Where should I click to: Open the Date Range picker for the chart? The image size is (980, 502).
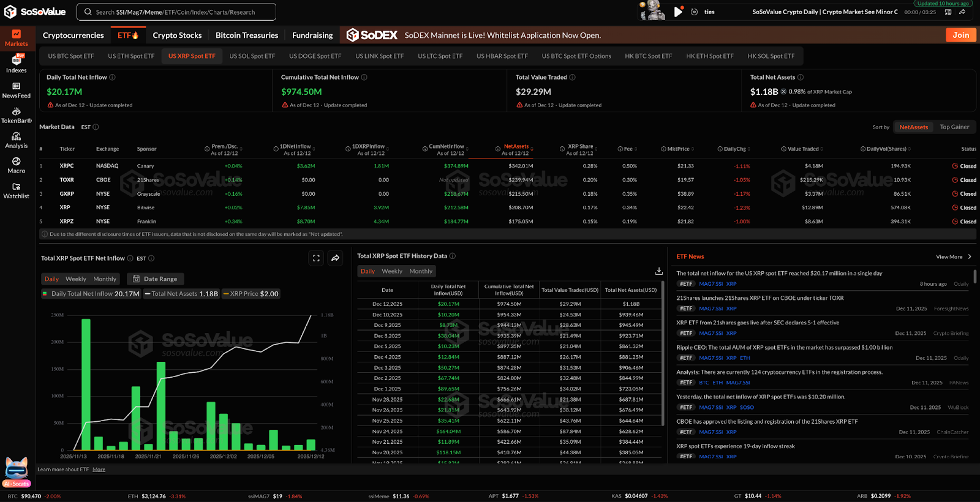(x=156, y=279)
